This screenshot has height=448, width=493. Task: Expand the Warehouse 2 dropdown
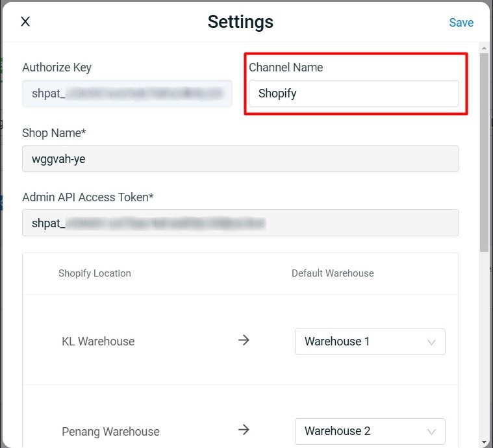[x=370, y=431]
